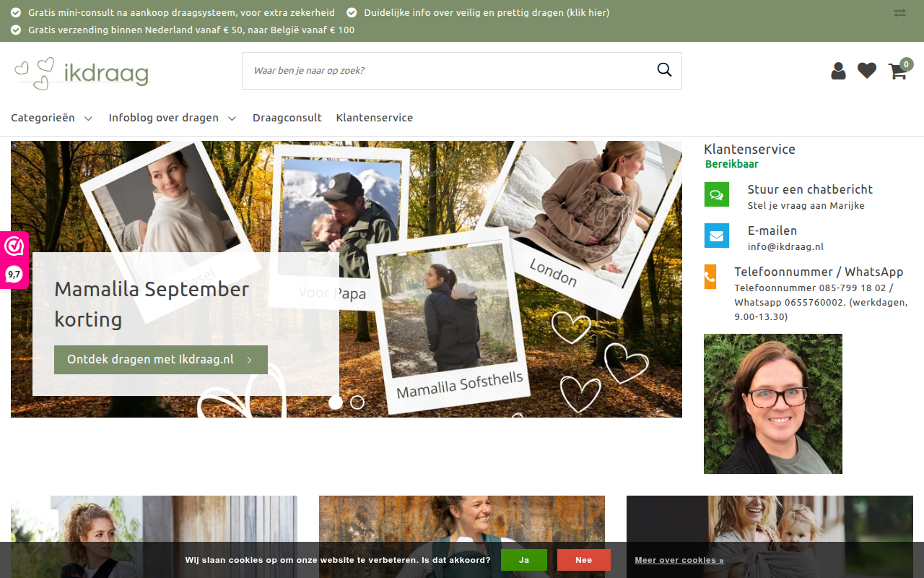Select the first slider dot
Screen dimensions: 924x578
click(336, 402)
